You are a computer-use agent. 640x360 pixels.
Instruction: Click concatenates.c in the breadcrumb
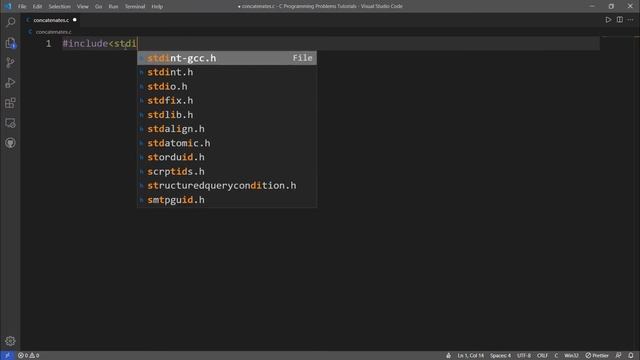(53, 32)
